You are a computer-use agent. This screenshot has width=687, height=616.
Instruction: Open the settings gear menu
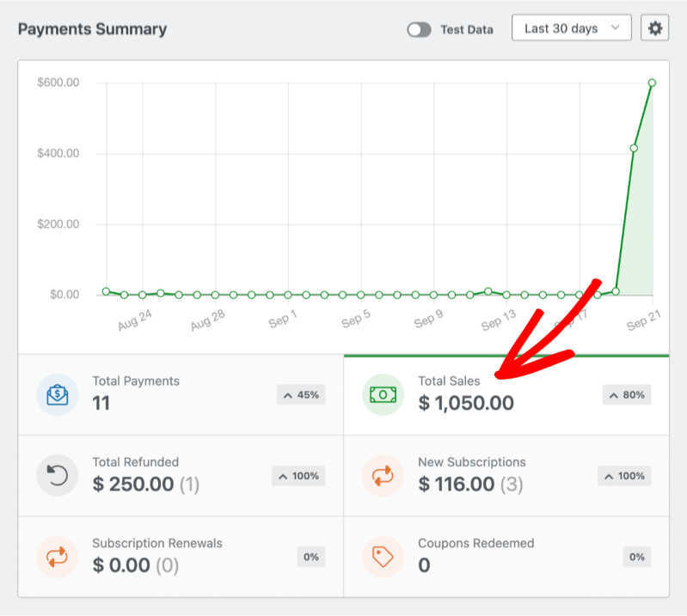click(654, 28)
